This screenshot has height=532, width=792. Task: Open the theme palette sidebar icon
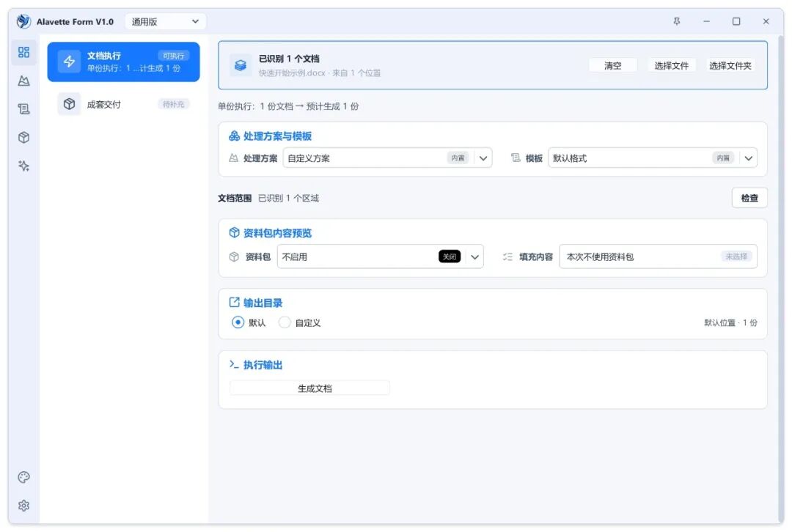23,477
